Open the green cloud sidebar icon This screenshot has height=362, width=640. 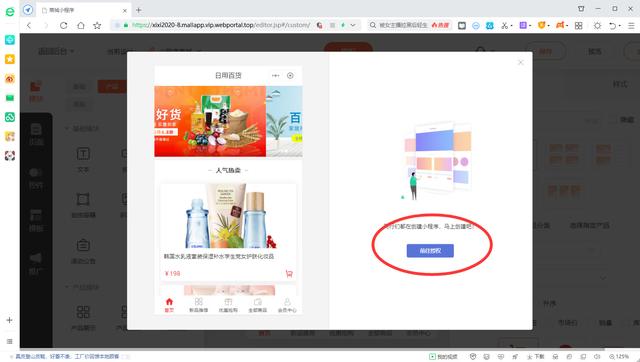10,117
